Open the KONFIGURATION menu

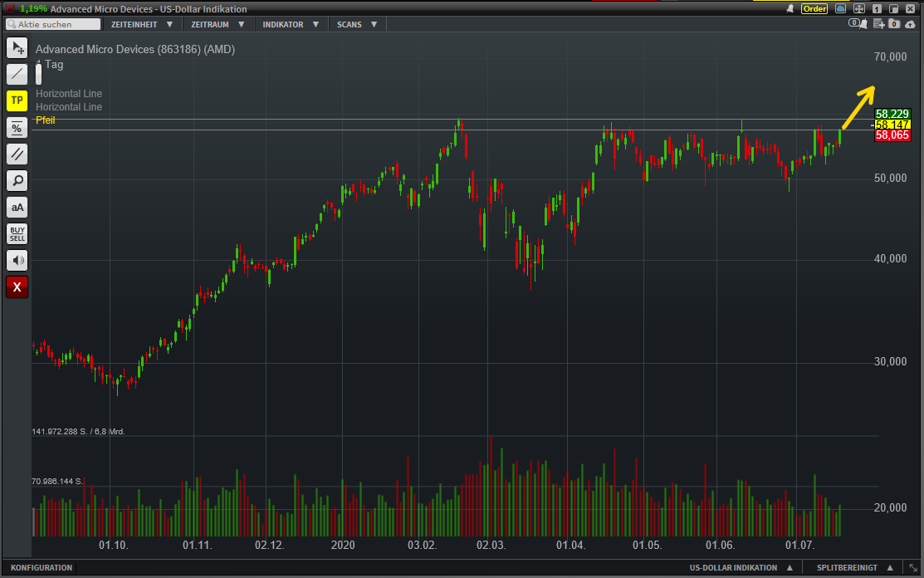point(42,567)
